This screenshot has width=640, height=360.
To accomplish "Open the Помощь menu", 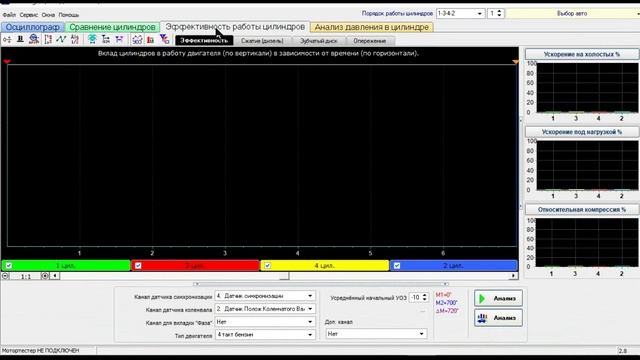I will [69, 15].
